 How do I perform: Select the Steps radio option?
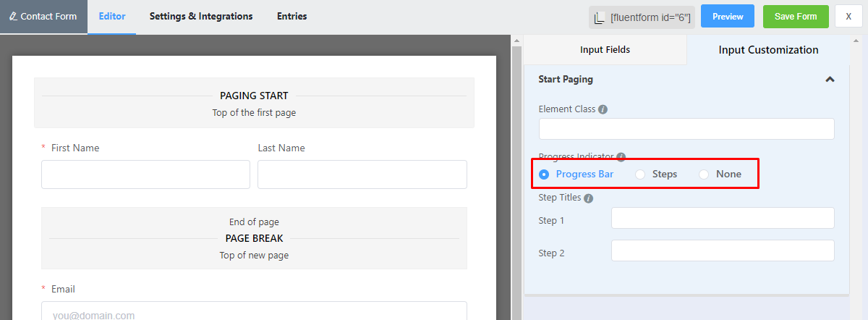point(640,174)
